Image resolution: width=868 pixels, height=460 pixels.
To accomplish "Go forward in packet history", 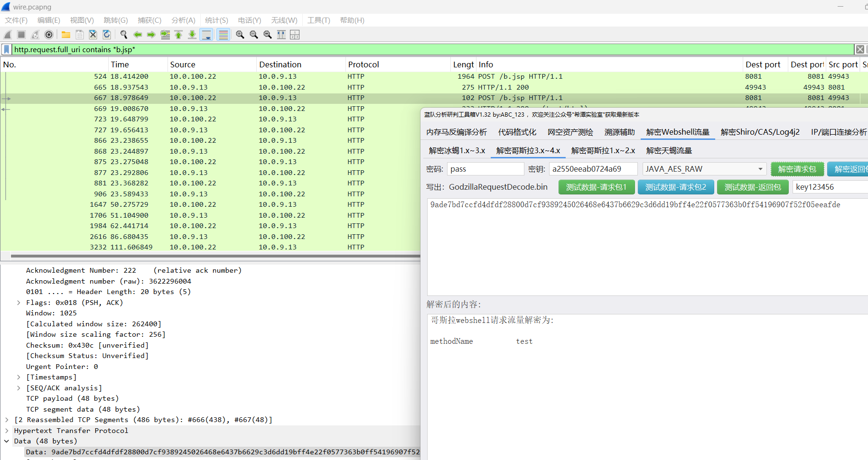I will point(151,35).
